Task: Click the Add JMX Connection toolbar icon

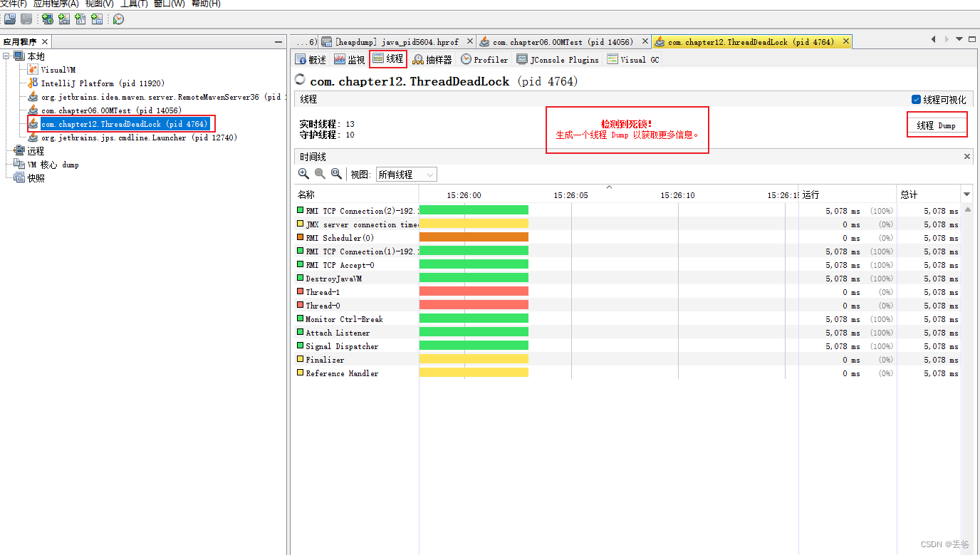Action: coord(64,19)
